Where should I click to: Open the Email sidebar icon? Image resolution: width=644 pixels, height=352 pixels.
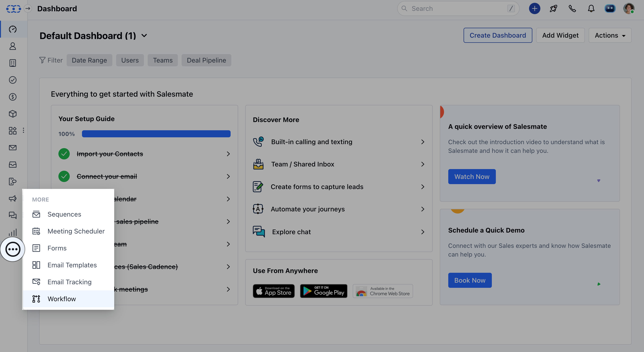click(x=12, y=147)
